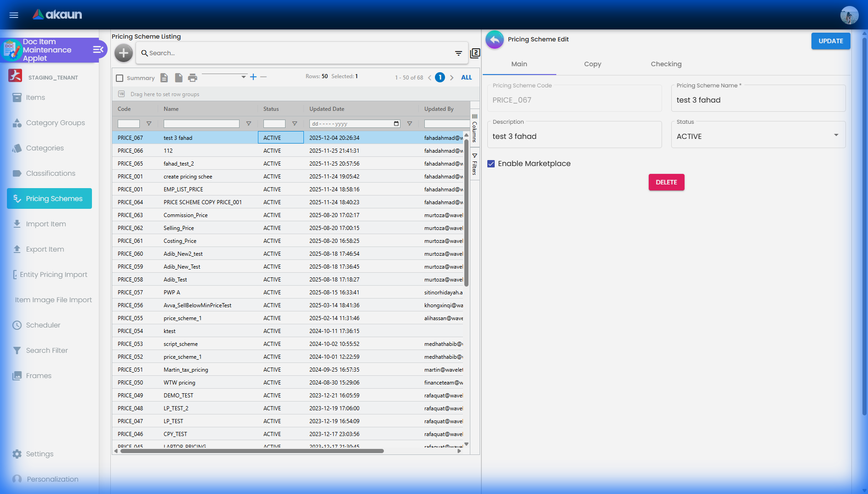The width and height of the screenshot is (868, 494).
Task: Open the calendar picker in Updated Date filter
Action: [396, 124]
